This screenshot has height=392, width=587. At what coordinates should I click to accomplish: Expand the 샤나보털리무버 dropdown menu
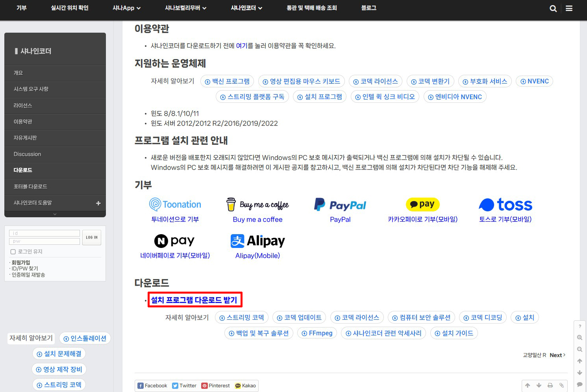[185, 8]
